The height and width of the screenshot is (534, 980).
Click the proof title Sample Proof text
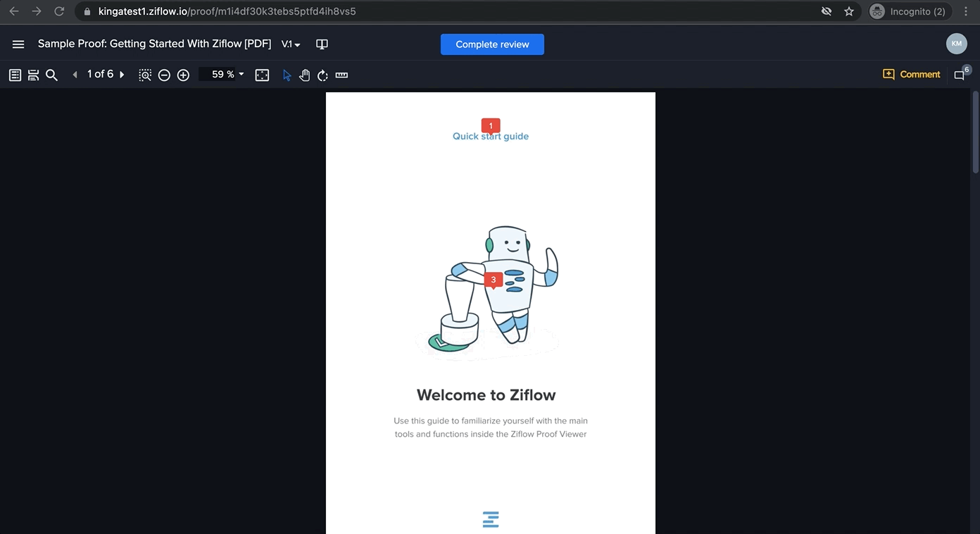(154, 44)
